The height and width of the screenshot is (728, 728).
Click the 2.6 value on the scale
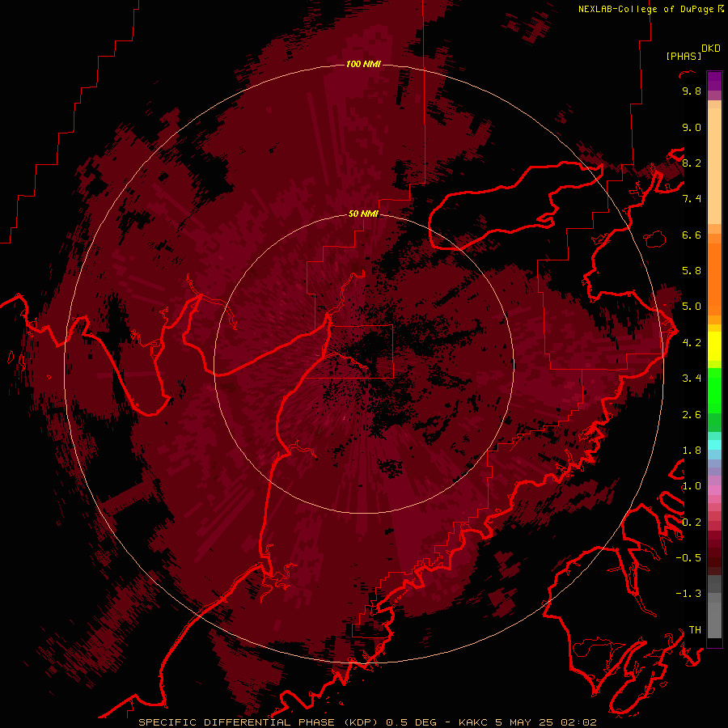coord(692,415)
